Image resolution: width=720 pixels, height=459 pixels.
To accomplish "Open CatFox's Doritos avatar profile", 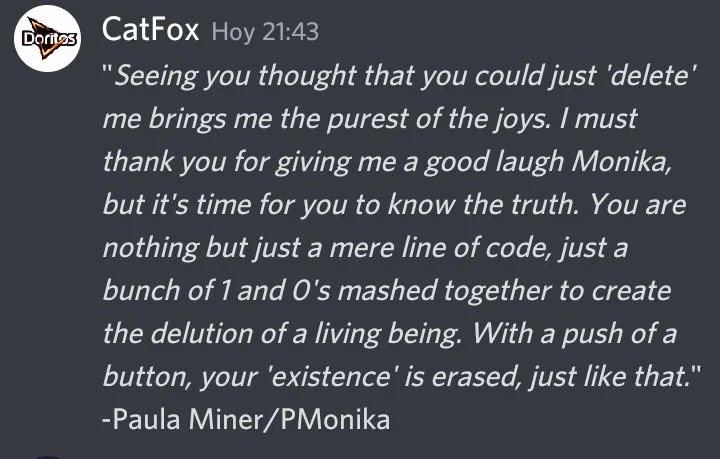I will pos(47,39).
